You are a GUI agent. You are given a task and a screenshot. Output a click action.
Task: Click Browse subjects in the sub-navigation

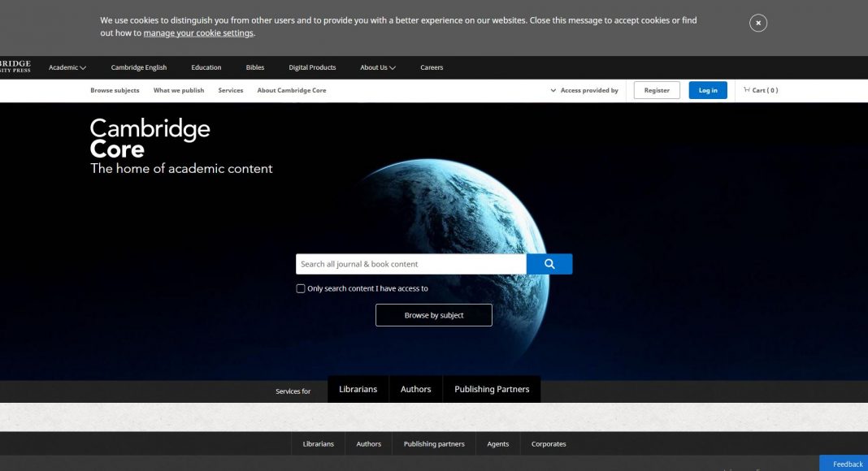pos(115,90)
